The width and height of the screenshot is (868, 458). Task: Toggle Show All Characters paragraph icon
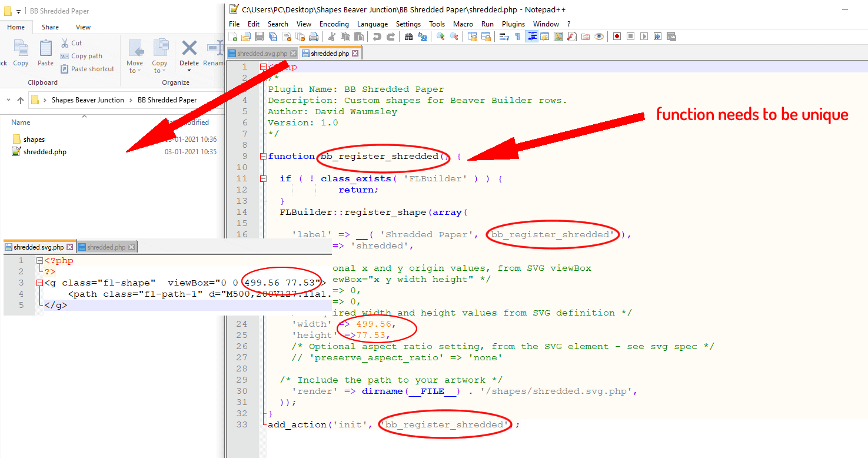[517, 36]
